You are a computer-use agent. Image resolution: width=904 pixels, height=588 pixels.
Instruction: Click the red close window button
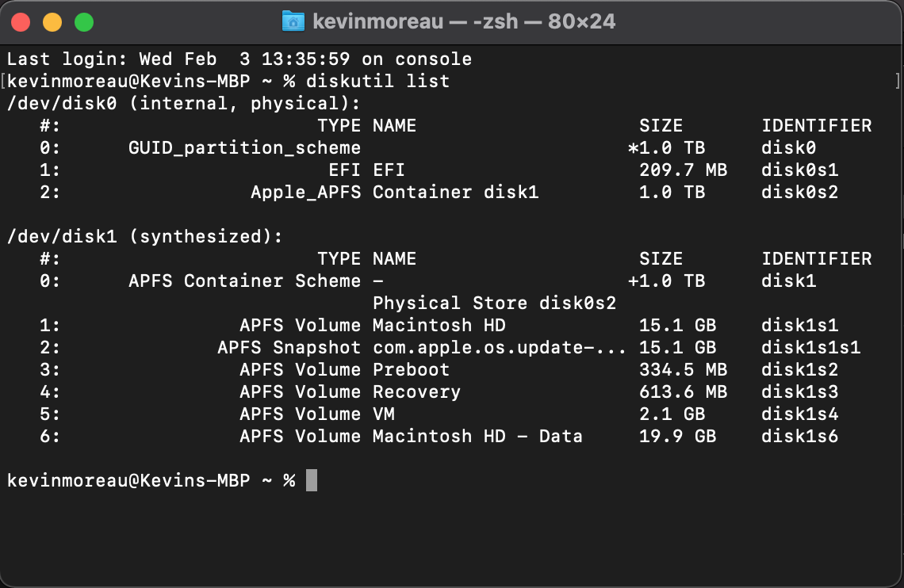21,22
